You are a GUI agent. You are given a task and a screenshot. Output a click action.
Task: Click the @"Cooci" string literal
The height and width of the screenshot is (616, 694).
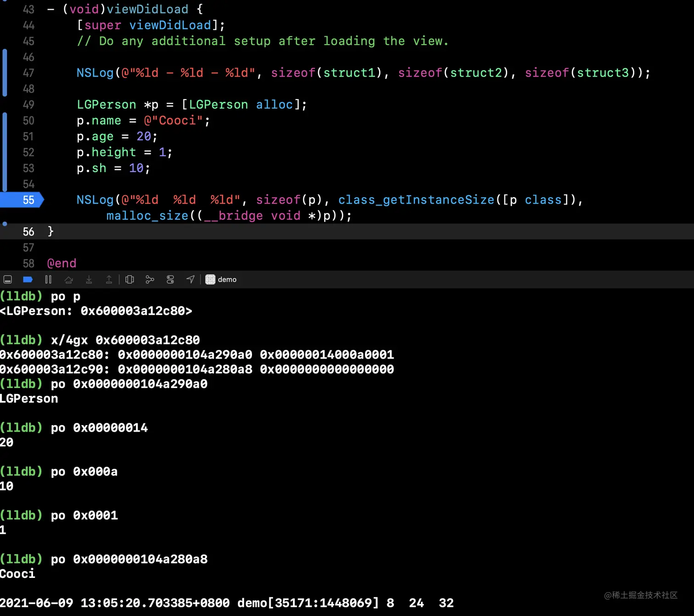pos(173,121)
